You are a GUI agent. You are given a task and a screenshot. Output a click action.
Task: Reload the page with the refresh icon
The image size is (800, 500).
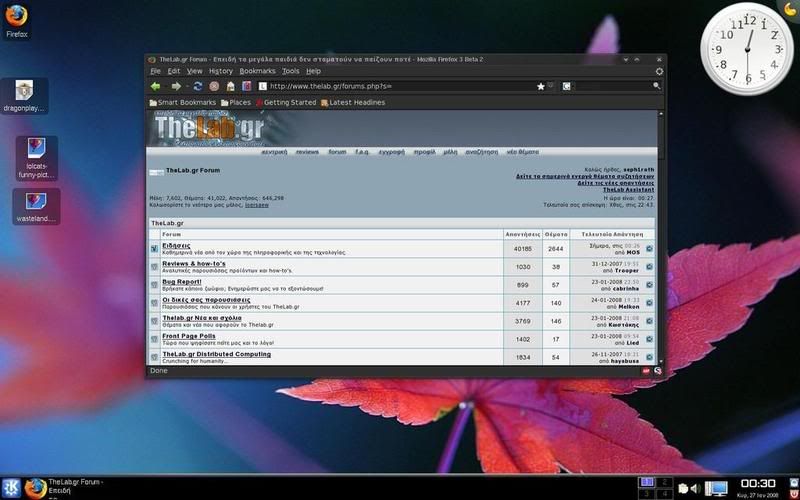198,86
